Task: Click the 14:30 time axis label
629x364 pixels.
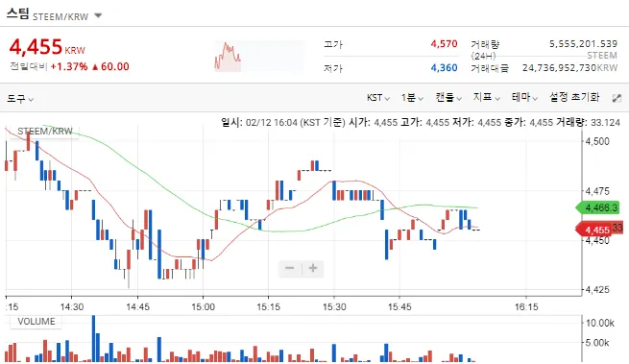Action: (72, 307)
